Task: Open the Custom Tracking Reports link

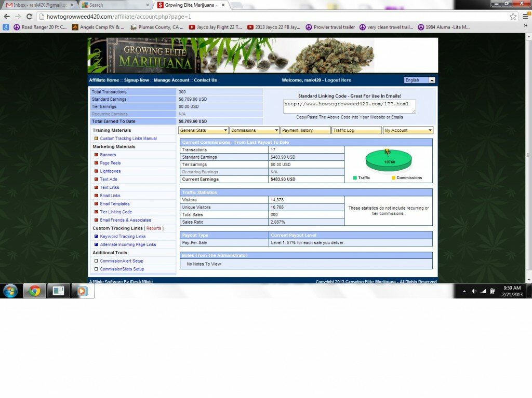Action: pyautogui.click(x=154, y=228)
